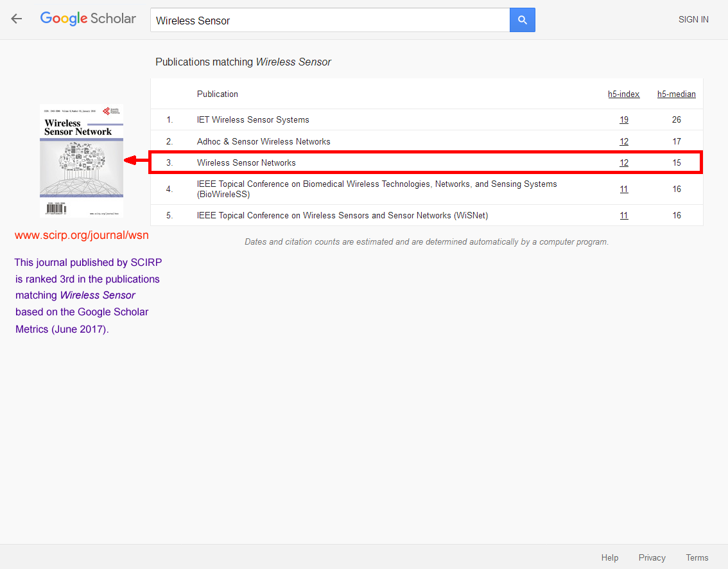The image size is (728, 569).
Task: Open h5-index 19 for IET Wireless Sensor Systems
Action: (x=623, y=120)
